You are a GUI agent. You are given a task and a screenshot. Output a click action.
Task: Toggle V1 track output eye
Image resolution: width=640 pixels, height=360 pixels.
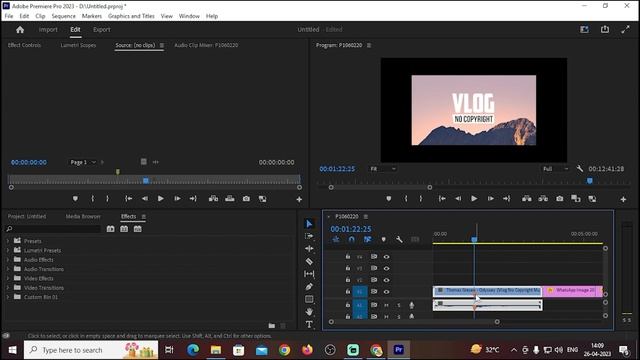click(x=386, y=291)
